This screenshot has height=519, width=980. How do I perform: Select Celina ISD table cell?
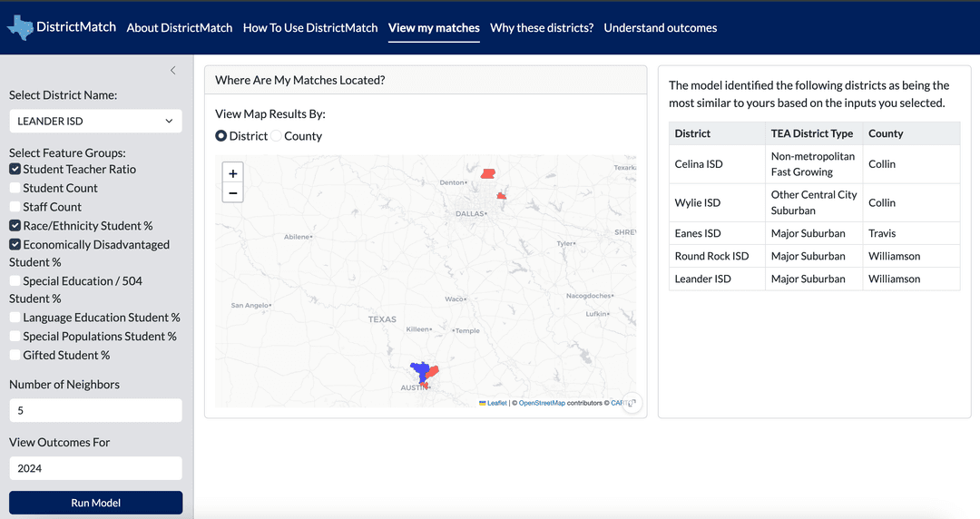point(717,164)
